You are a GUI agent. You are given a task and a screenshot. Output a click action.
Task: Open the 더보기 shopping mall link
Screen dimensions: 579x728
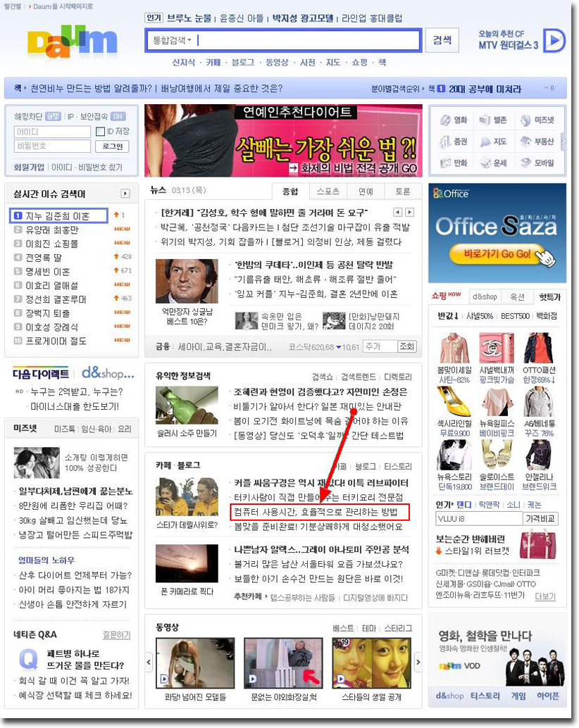[x=545, y=596]
